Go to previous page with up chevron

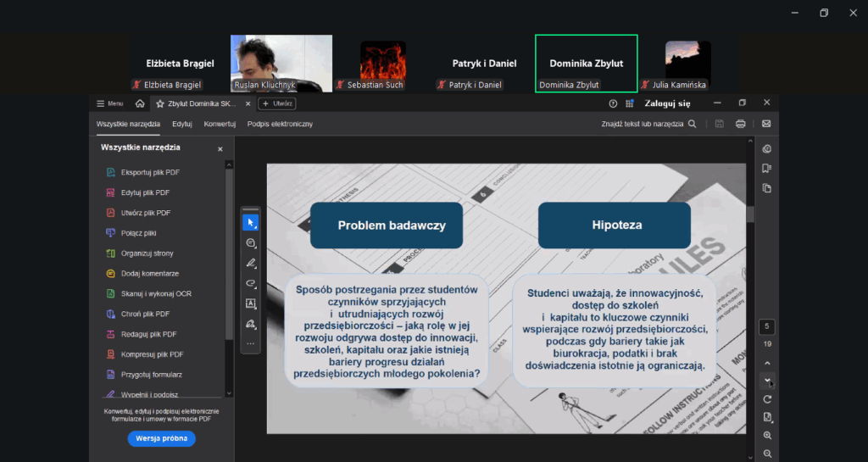click(x=767, y=363)
